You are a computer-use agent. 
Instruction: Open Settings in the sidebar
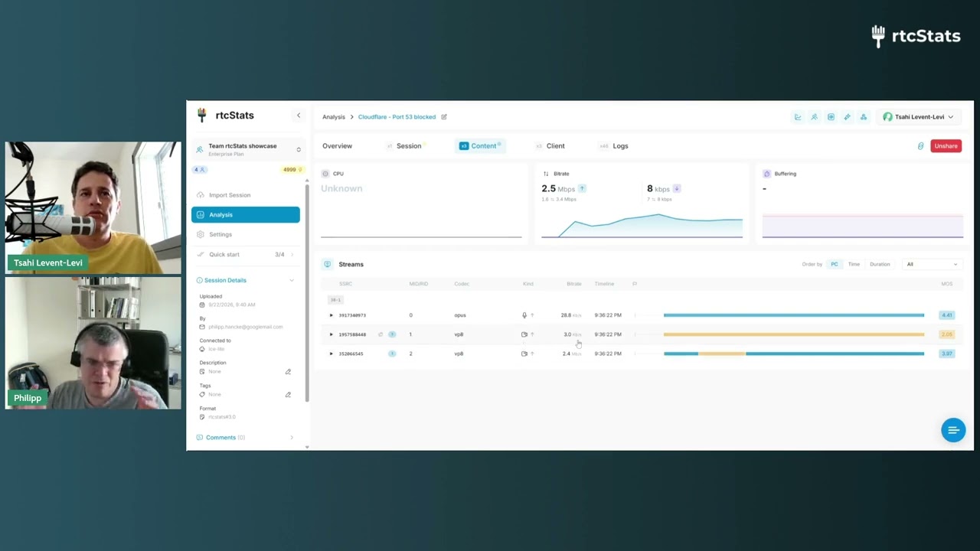pyautogui.click(x=246, y=235)
